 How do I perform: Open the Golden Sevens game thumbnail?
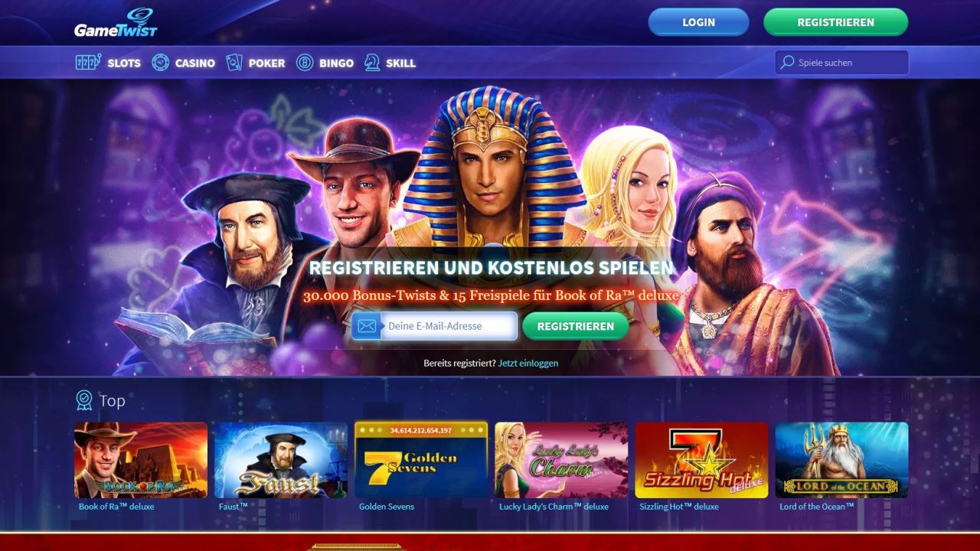(x=421, y=460)
